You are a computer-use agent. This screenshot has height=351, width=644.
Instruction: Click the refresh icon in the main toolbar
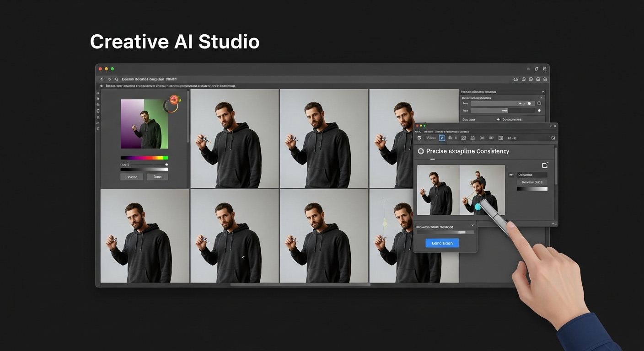[116, 79]
